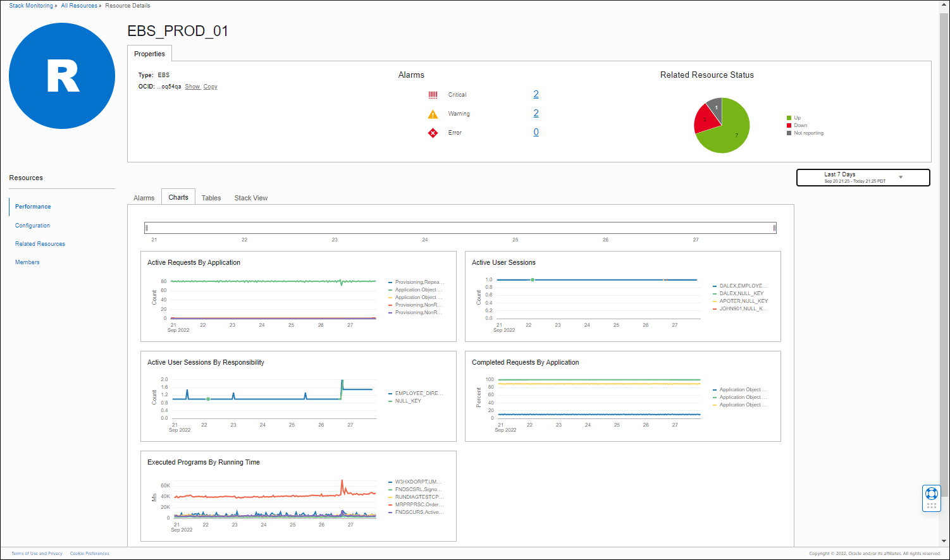Click the grid-of-dots icon below the help ring
The width and height of the screenshot is (950, 560).
pyautogui.click(x=931, y=505)
